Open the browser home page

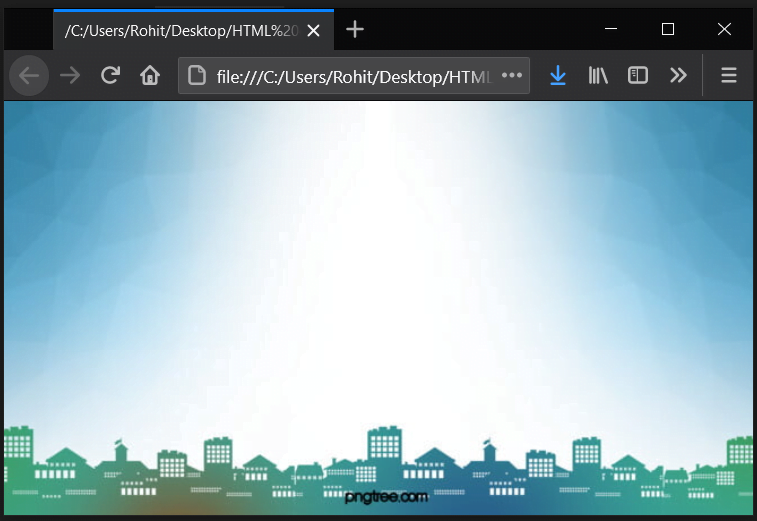pyautogui.click(x=150, y=75)
